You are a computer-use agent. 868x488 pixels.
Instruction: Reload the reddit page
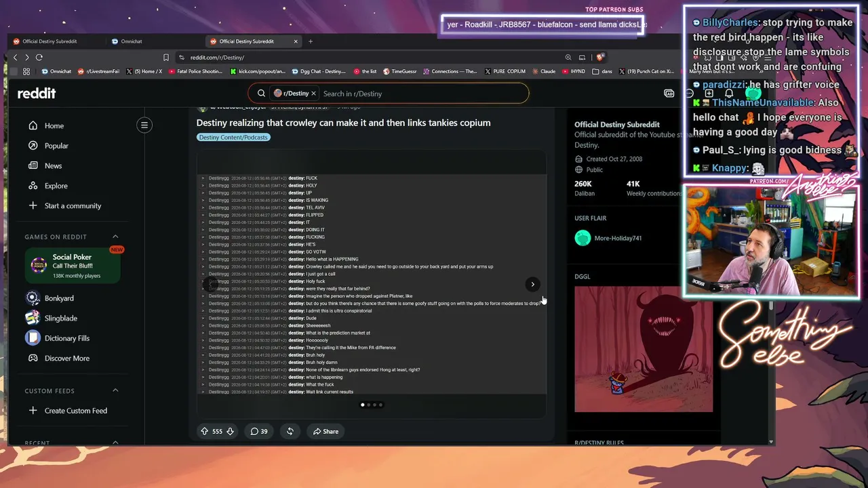39,58
